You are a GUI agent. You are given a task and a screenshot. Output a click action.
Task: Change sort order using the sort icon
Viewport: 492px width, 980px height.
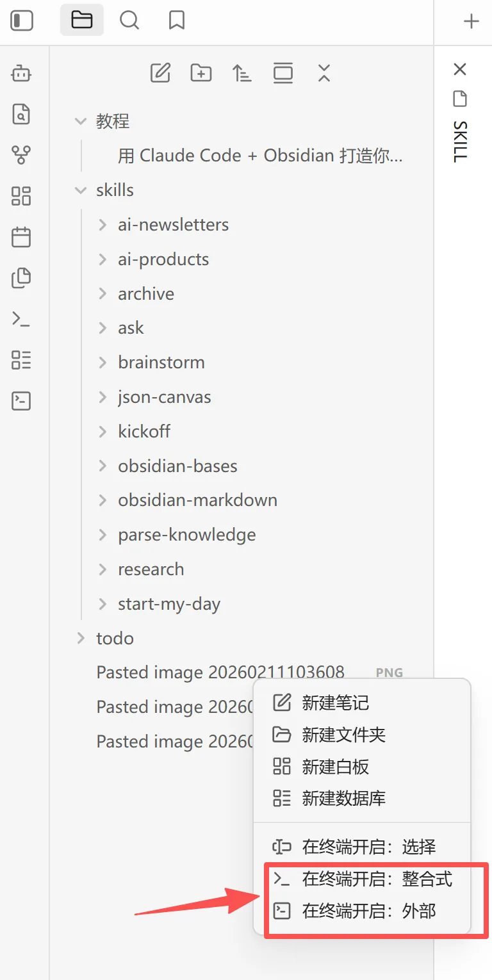pyautogui.click(x=242, y=73)
